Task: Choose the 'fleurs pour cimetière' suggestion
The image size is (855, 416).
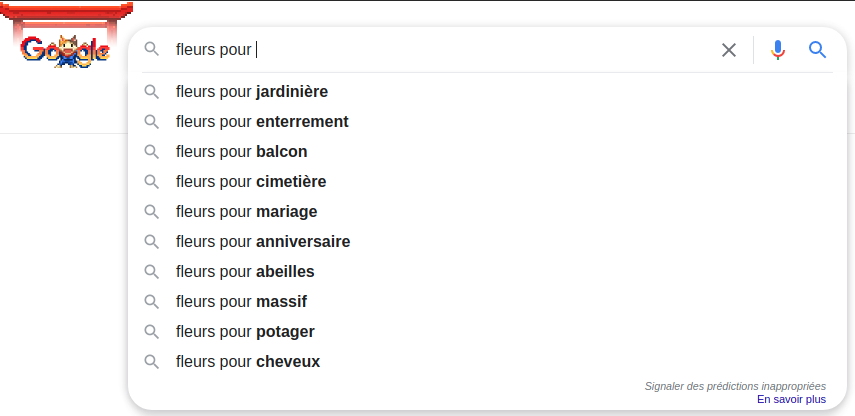Action: click(x=487, y=182)
